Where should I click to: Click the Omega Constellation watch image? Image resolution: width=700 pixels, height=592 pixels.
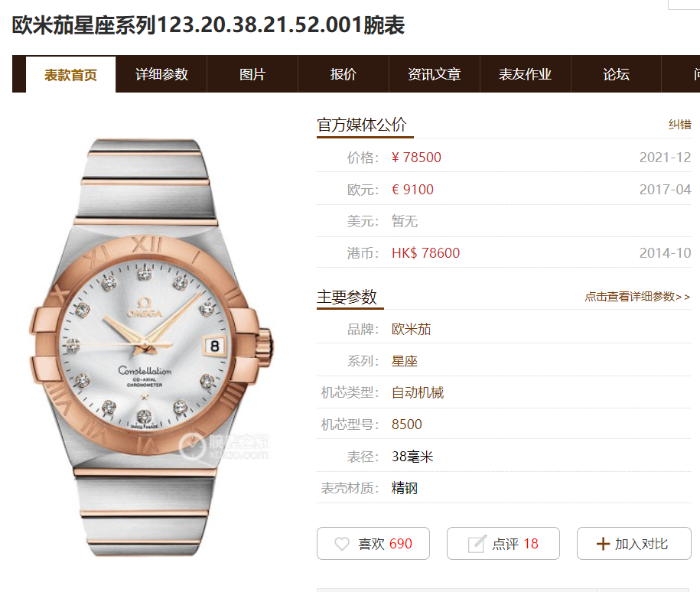tap(151, 347)
